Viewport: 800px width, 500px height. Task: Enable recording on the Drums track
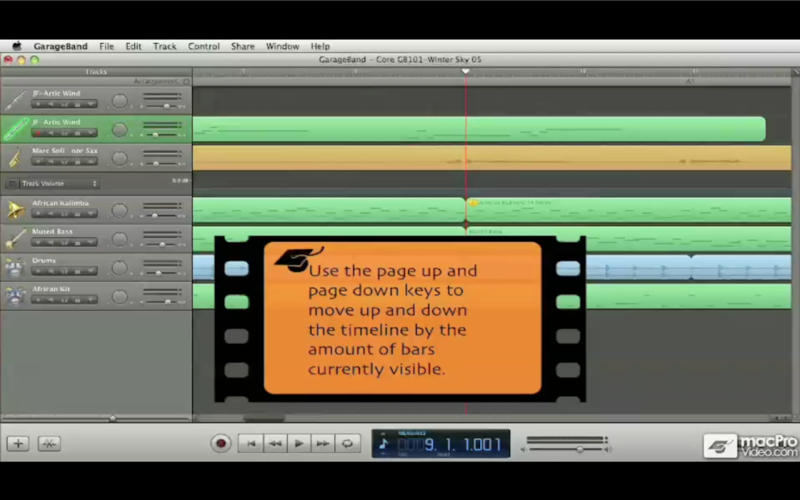[x=38, y=271]
